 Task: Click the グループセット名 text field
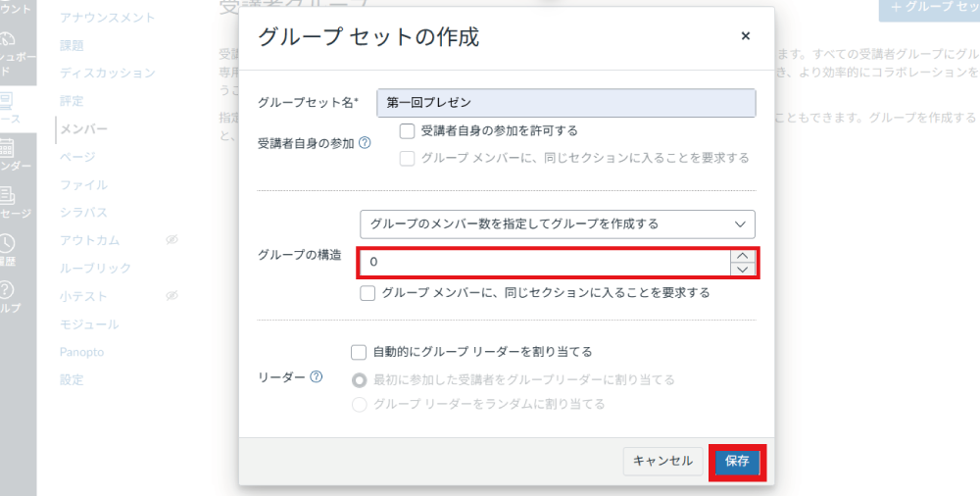pos(566,103)
